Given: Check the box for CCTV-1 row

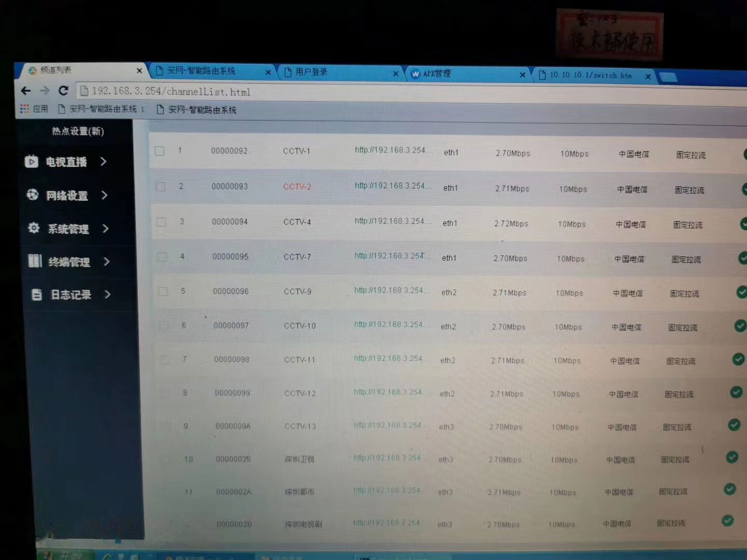Looking at the screenshot, I should pyautogui.click(x=160, y=151).
